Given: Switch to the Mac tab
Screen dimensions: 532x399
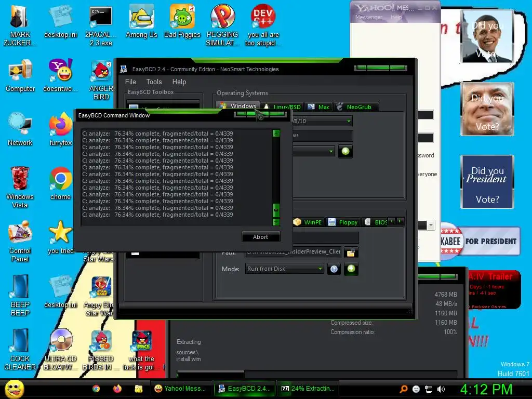Looking at the screenshot, I should click(318, 107).
